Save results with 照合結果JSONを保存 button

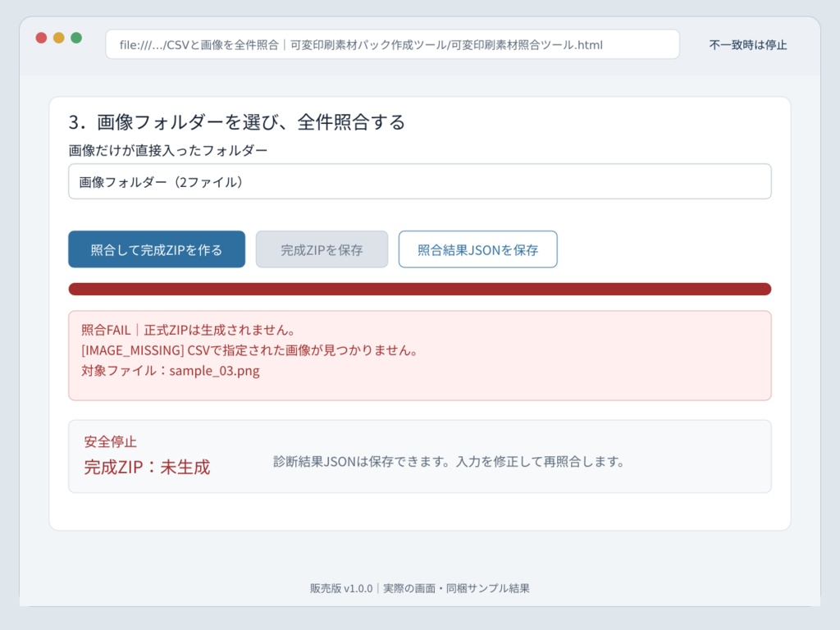coord(477,249)
